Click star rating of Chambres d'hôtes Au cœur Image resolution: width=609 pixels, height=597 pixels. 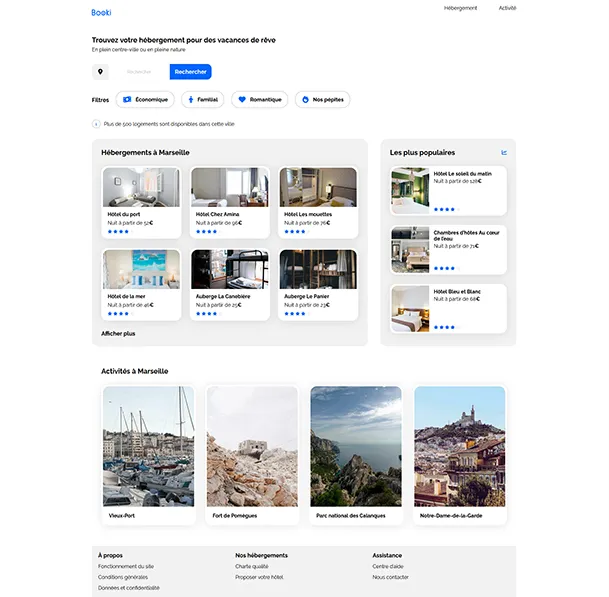(x=446, y=268)
